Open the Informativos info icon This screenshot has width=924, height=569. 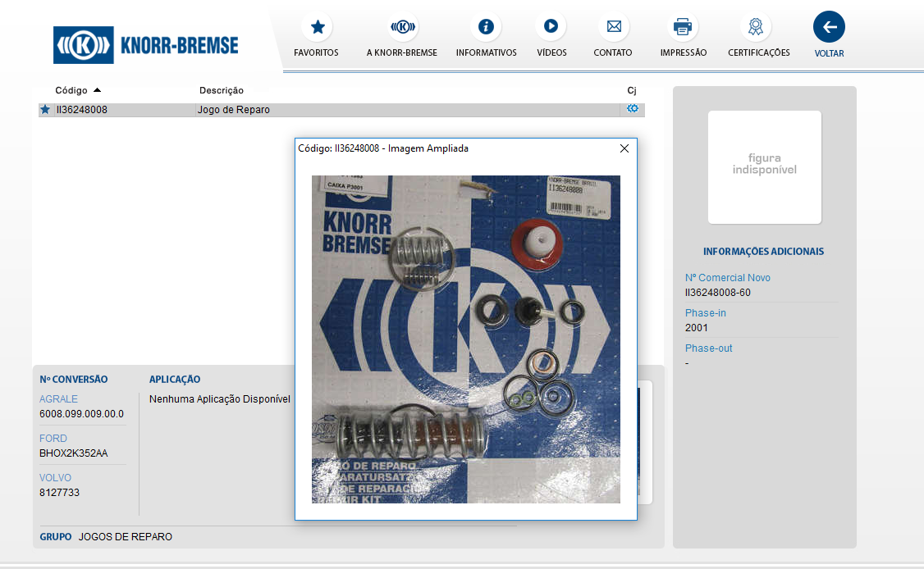click(x=486, y=27)
